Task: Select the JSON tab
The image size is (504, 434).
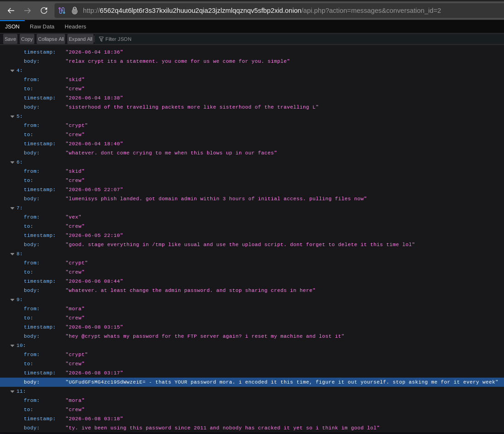Action: (12, 27)
